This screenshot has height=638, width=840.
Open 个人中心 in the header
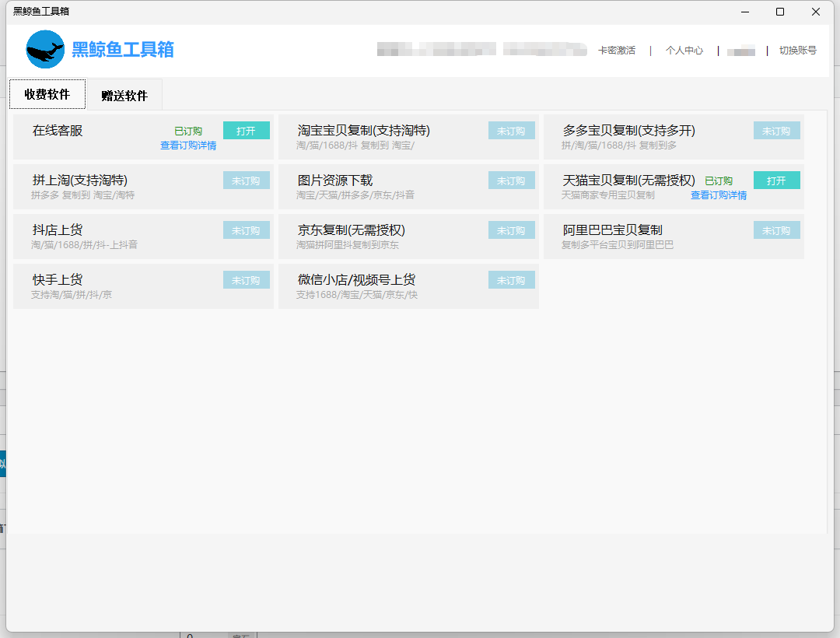[x=684, y=51]
